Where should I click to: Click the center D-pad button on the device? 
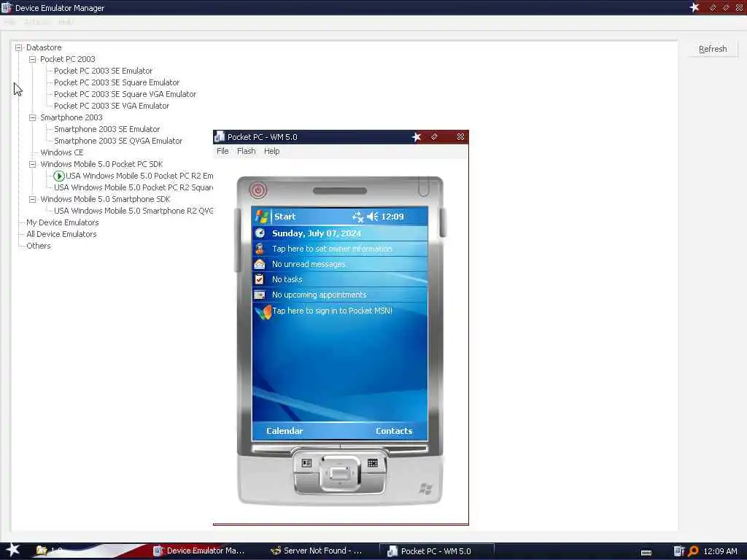[340, 474]
